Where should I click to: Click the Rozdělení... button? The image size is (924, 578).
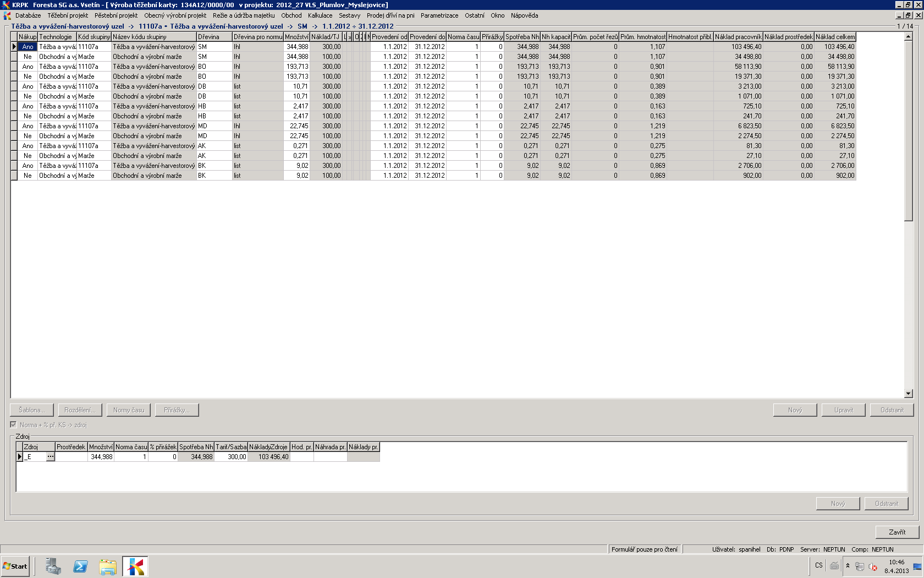click(x=80, y=410)
